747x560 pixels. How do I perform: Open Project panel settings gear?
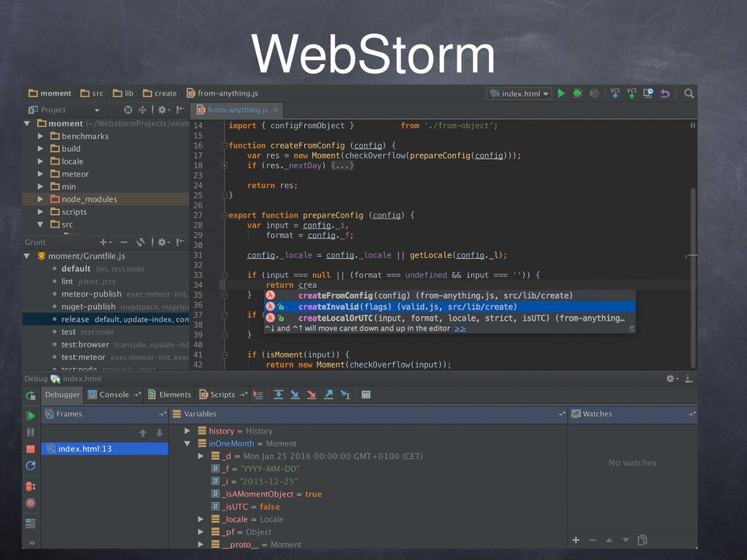163,110
